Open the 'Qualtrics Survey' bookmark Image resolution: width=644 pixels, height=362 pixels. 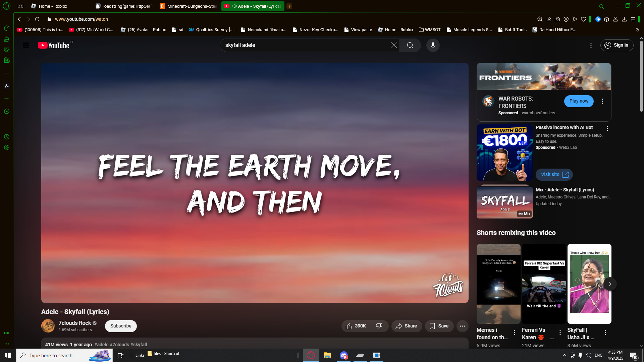click(x=211, y=30)
